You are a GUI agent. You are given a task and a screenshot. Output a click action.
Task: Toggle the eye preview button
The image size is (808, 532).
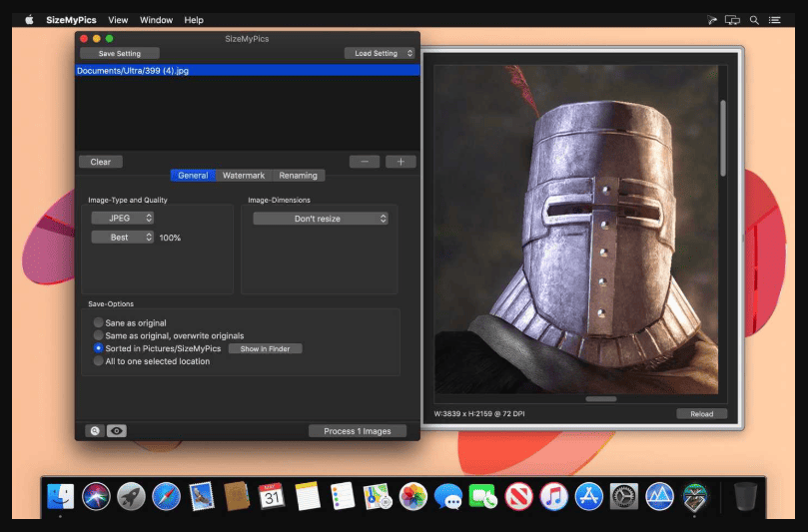(x=117, y=431)
